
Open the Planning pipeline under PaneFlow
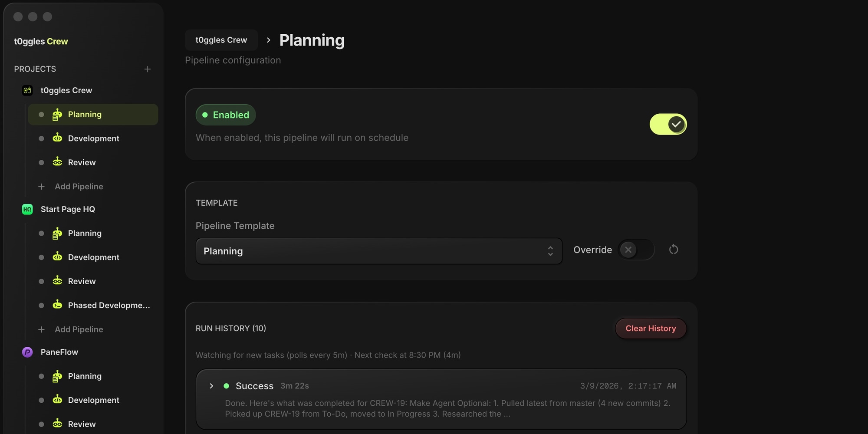pos(85,376)
